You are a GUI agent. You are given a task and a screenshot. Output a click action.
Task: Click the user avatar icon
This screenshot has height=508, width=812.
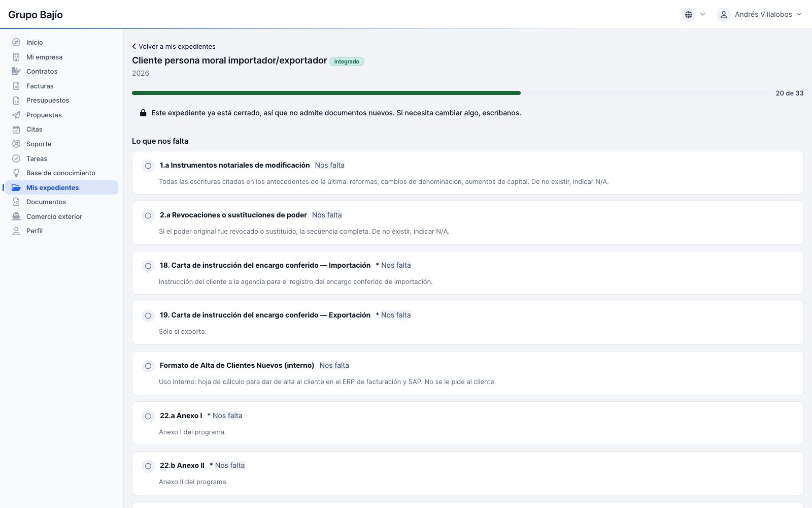[724, 15]
